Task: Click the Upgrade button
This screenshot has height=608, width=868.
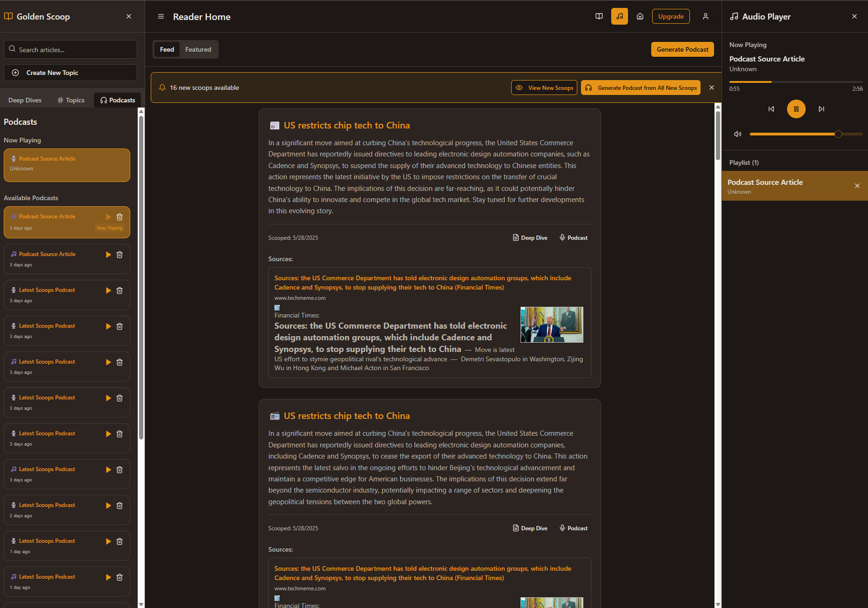Action: pos(671,16)
